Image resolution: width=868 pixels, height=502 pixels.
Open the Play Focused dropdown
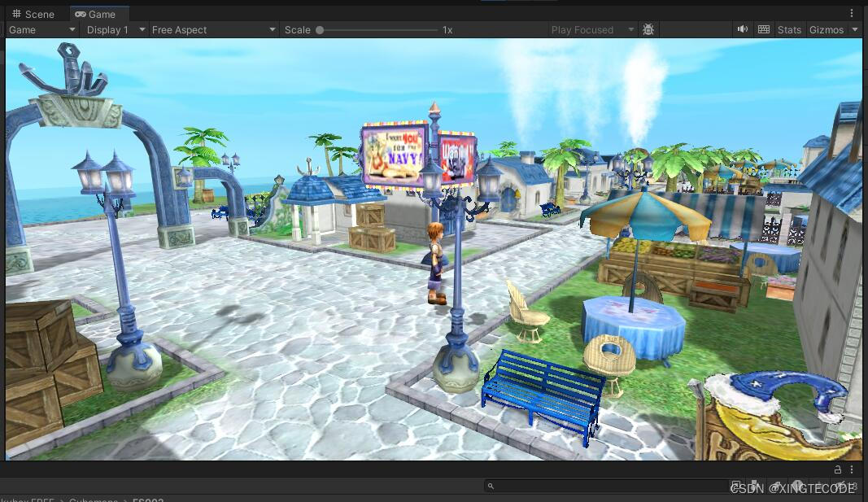coord(591,30)
